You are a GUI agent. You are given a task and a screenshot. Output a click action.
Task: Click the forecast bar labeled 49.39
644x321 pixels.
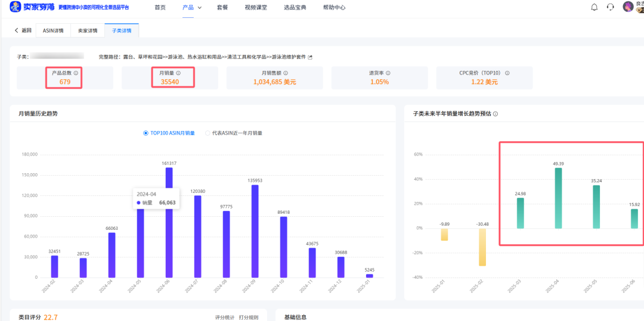click(x=559, y=198)
